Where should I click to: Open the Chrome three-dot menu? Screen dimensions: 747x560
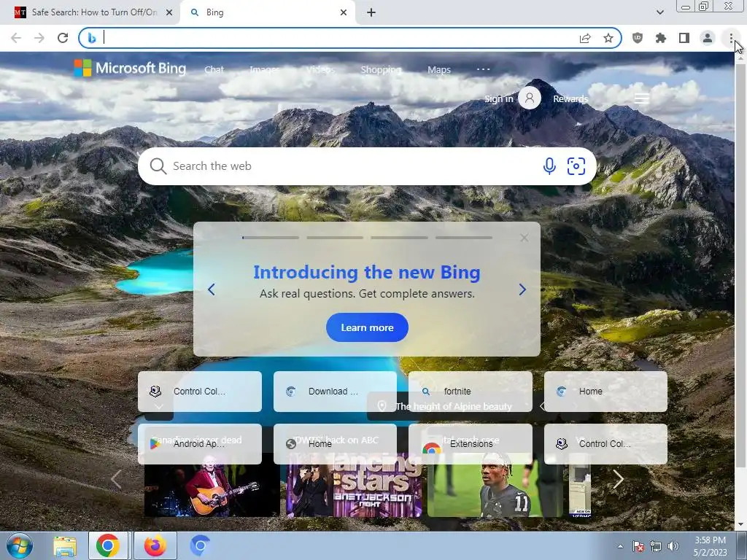(731, 38)
